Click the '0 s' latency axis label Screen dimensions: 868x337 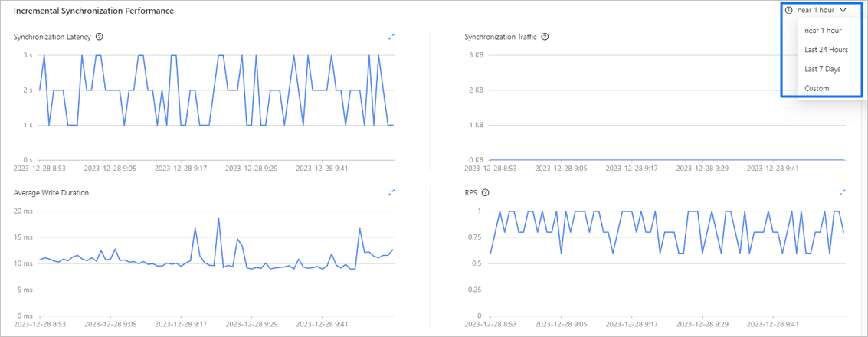tap(27, 160)
